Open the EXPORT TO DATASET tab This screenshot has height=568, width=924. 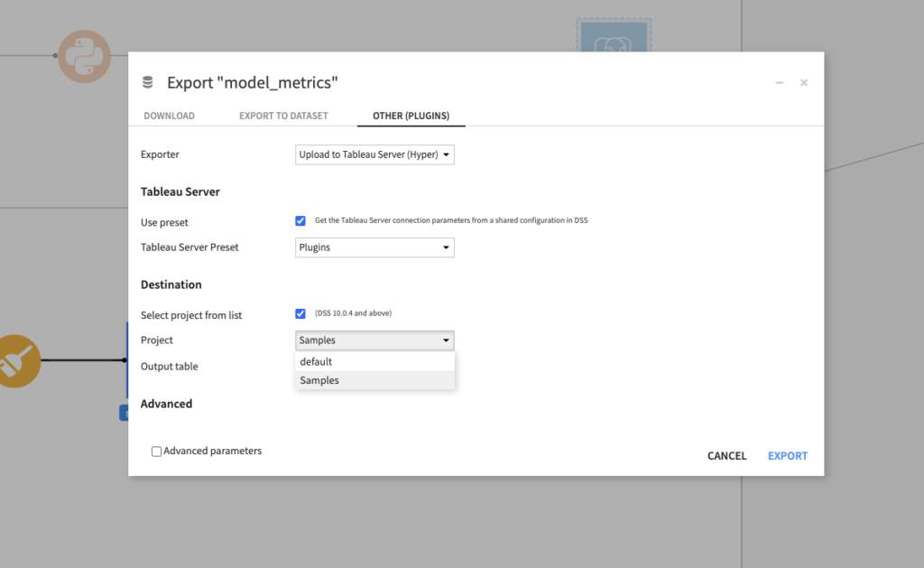(283, 116)
